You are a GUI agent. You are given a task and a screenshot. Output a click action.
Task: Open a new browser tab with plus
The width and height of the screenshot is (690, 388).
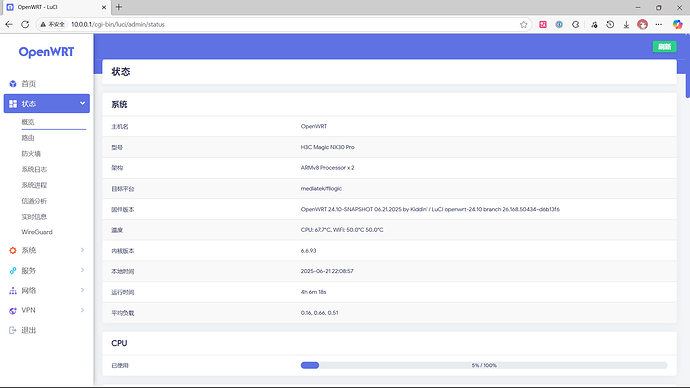119,7
